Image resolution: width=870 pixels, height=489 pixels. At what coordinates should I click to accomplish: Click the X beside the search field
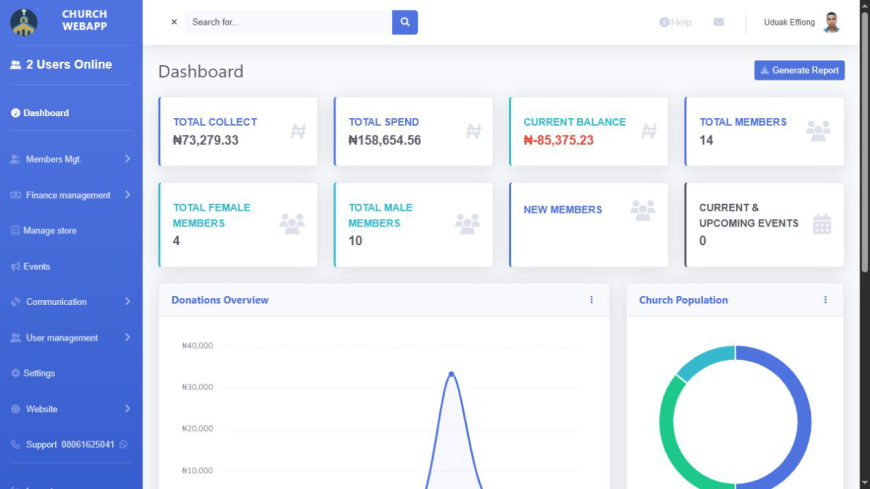(174, 22)
